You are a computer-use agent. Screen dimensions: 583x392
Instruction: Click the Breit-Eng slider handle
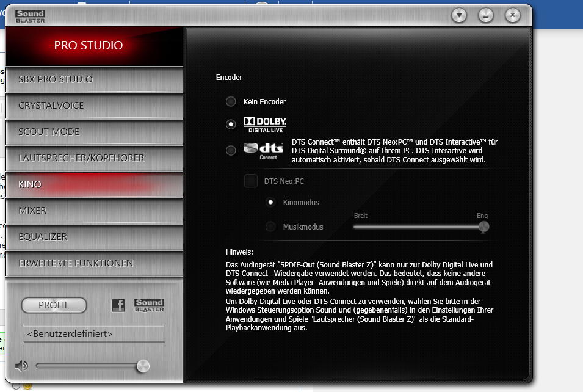pyautogui.click(x=483, y=227)
